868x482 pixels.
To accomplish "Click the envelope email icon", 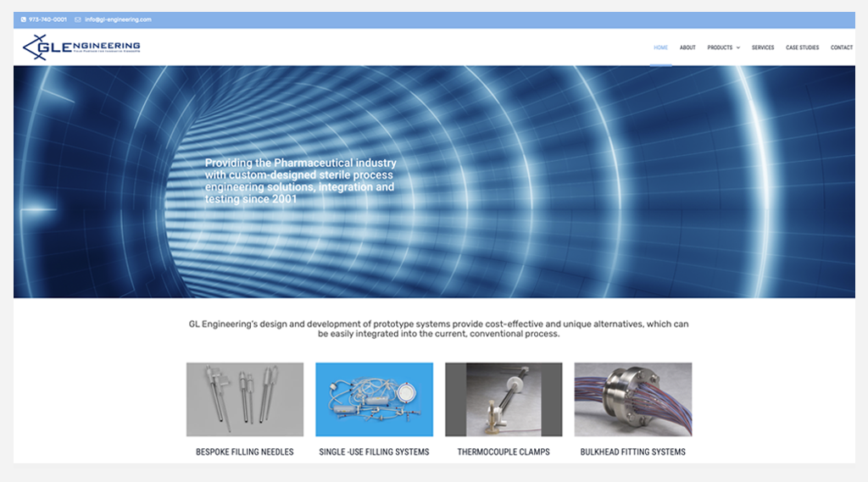I will pos(77,19).
